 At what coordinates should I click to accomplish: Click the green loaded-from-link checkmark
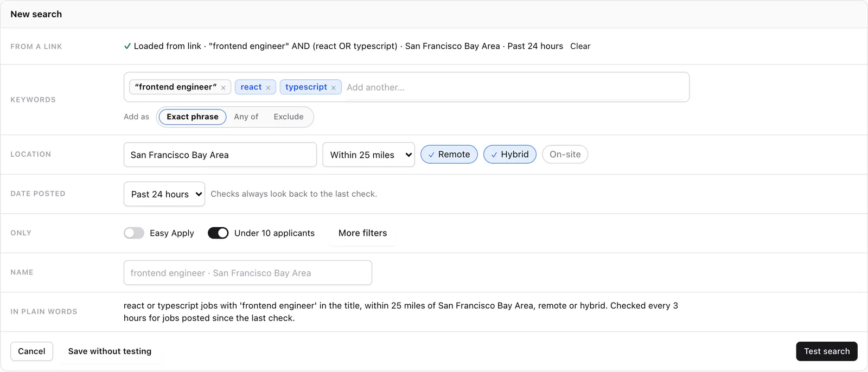127,46
